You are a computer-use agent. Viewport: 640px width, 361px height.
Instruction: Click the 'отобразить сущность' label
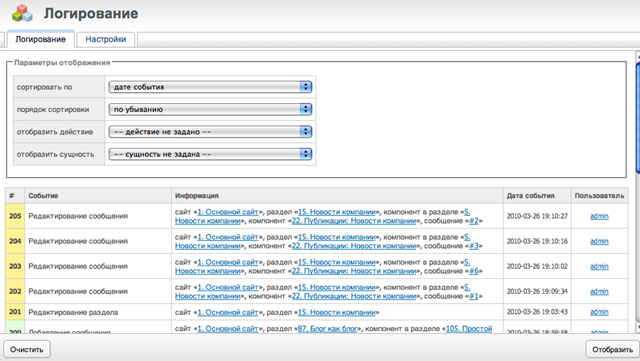point(56,154)
